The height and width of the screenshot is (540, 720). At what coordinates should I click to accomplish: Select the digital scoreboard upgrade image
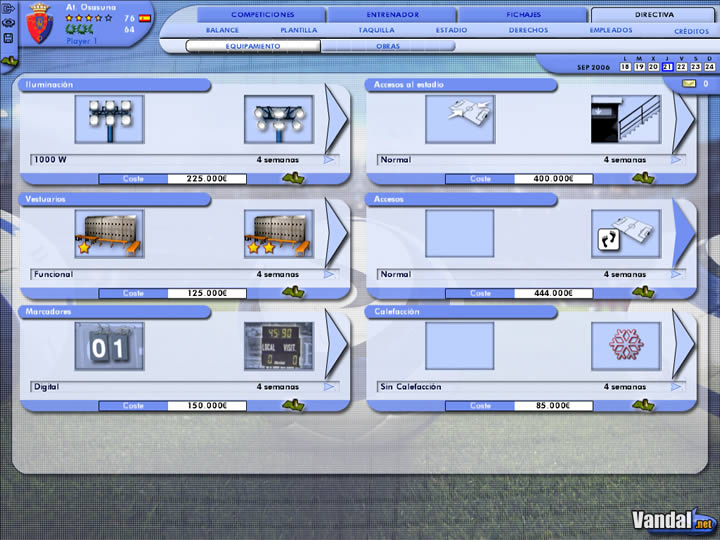(279, 346)
